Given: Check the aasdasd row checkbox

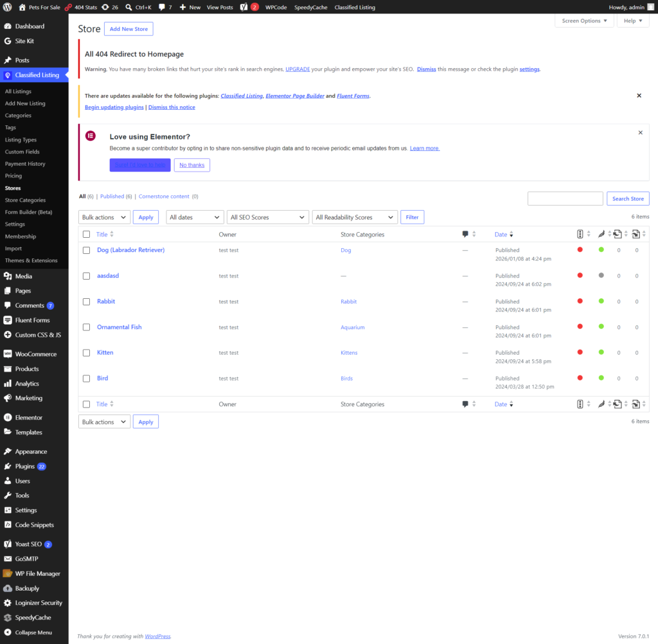Looking at the screenshot, I should click(x=87, y=276).
